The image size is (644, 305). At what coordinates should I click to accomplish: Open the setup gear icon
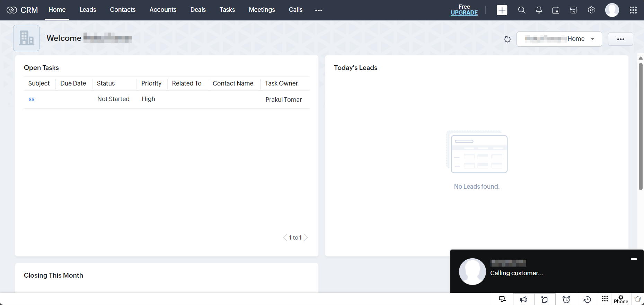(591, 10)
